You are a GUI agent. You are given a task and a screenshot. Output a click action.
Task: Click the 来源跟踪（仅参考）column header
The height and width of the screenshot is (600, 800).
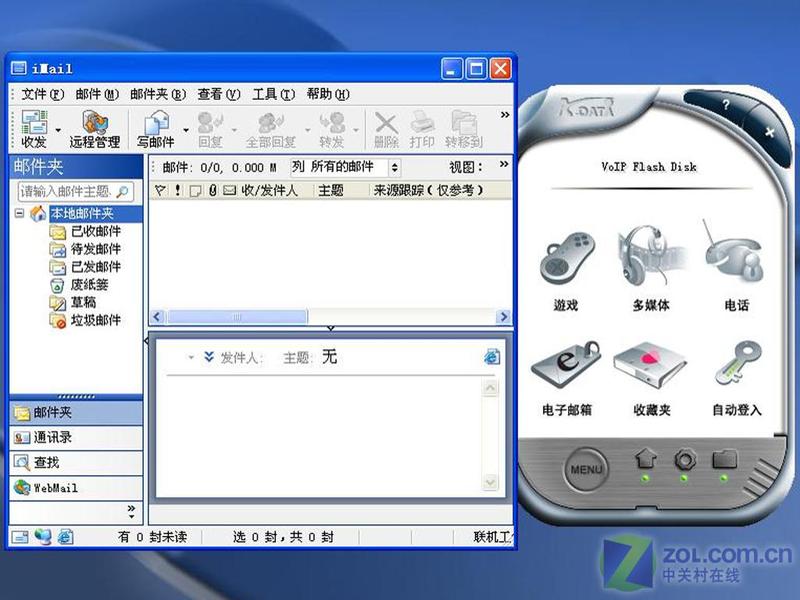tap(429, 190)
